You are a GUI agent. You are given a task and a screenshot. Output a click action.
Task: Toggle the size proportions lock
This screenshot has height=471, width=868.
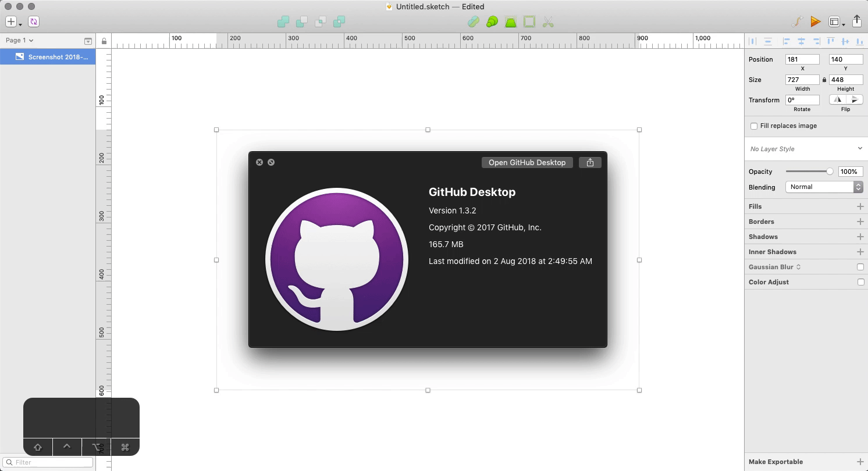824,80
